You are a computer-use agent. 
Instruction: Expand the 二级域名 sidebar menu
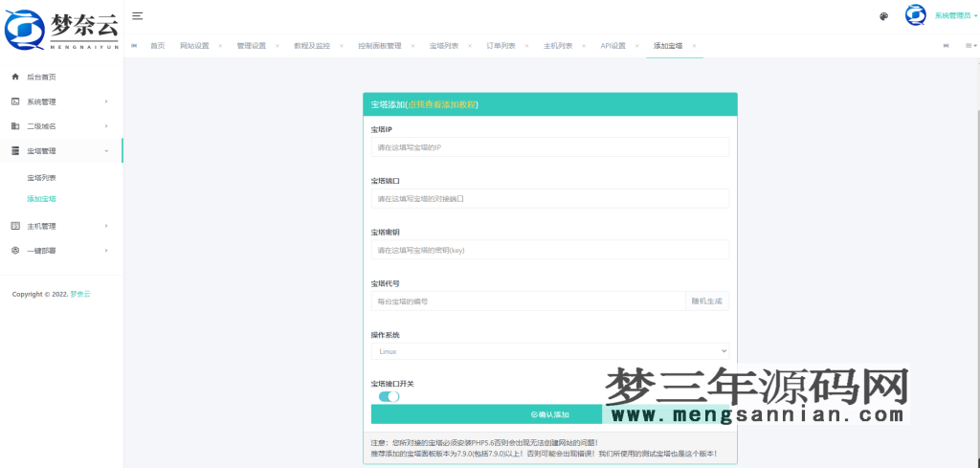coord(61,126)
